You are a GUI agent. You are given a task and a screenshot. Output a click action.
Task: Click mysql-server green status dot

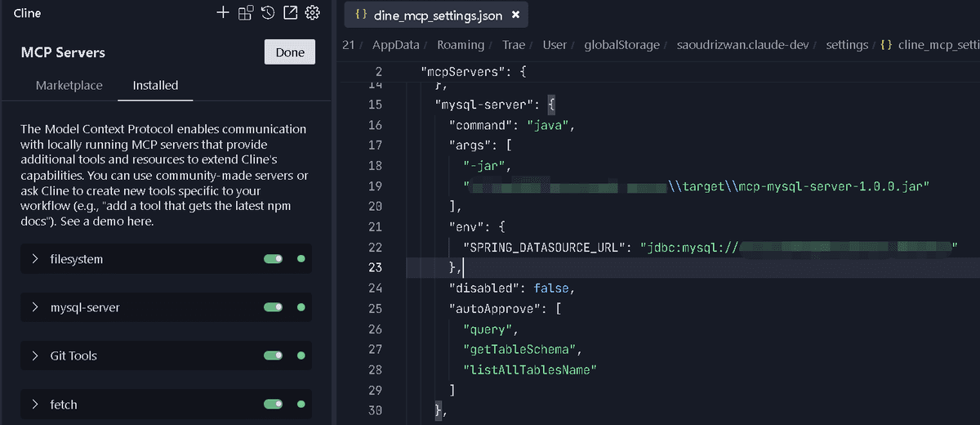click(x=301, y=307)
